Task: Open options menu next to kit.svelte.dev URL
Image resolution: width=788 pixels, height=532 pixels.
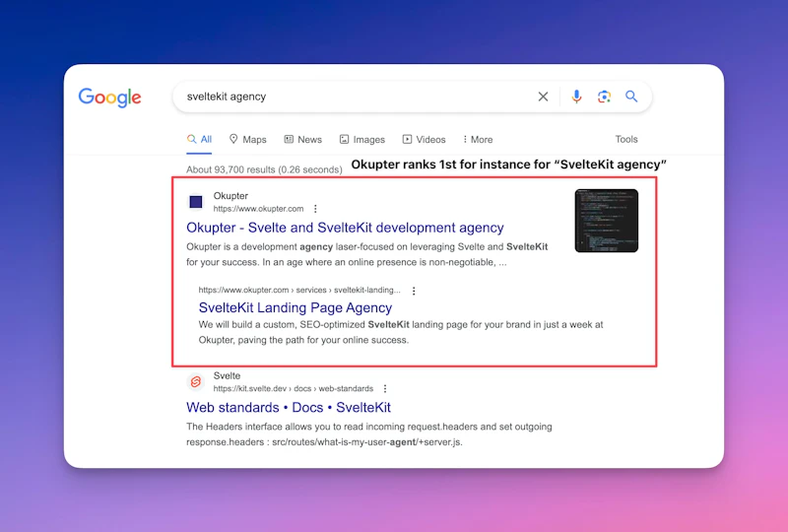Action: (x=385, y=389)
